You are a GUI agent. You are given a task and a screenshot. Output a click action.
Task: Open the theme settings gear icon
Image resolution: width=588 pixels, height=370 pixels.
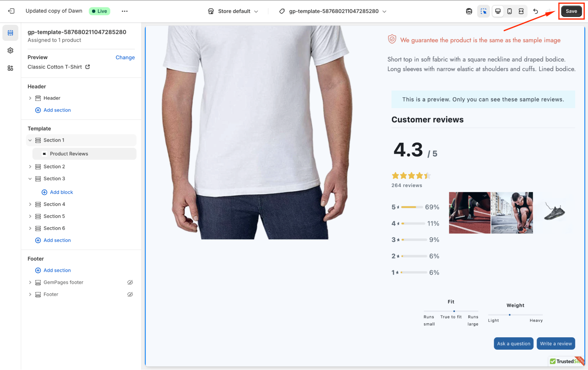(10, 50)
